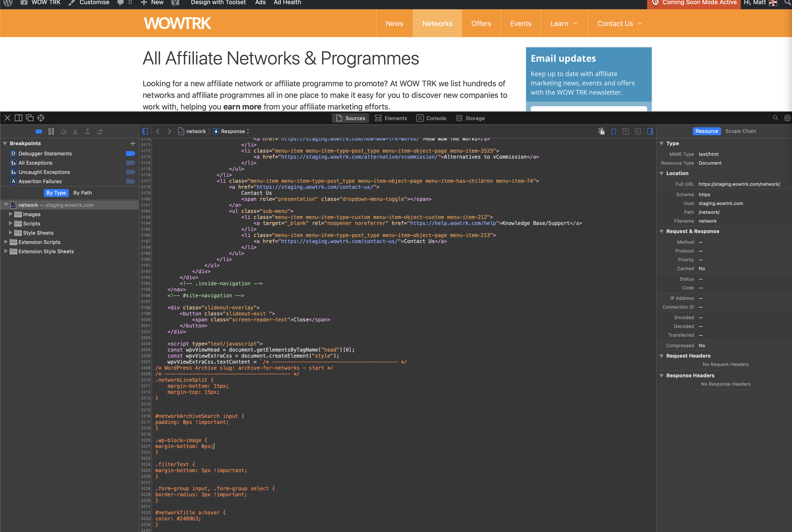Toggle code coverage C icon
Screen dimensions: 792x532
tap(638, 131)
